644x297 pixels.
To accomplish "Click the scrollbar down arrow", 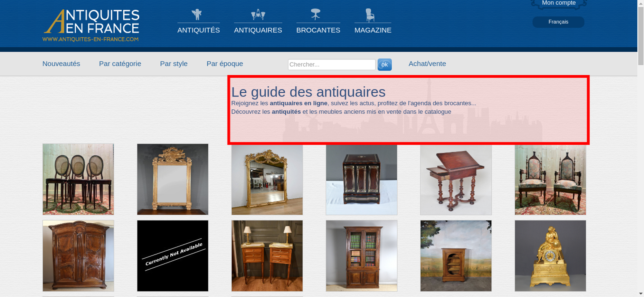I will point(640,293).
